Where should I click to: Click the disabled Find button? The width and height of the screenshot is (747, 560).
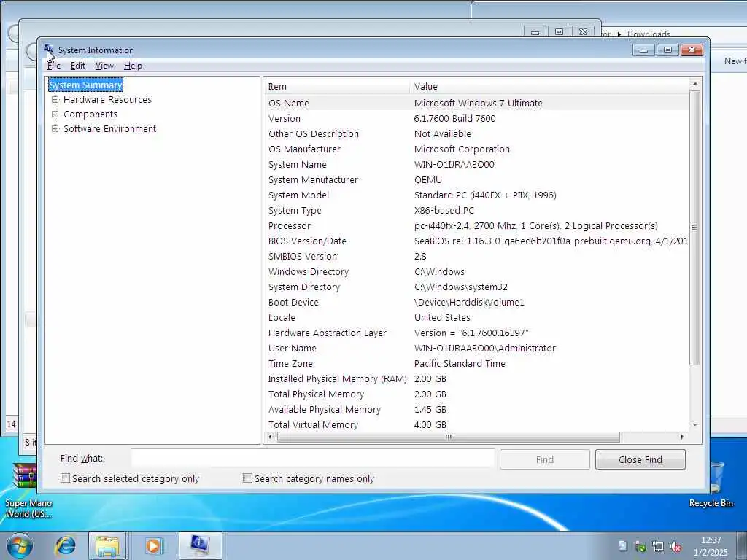pos(544,459)
